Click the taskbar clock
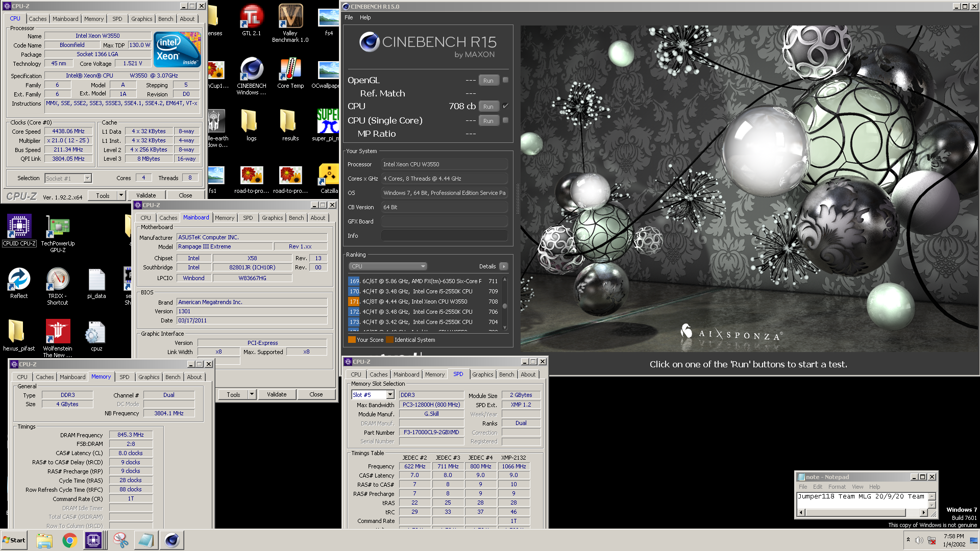 [x=953, y=540]
